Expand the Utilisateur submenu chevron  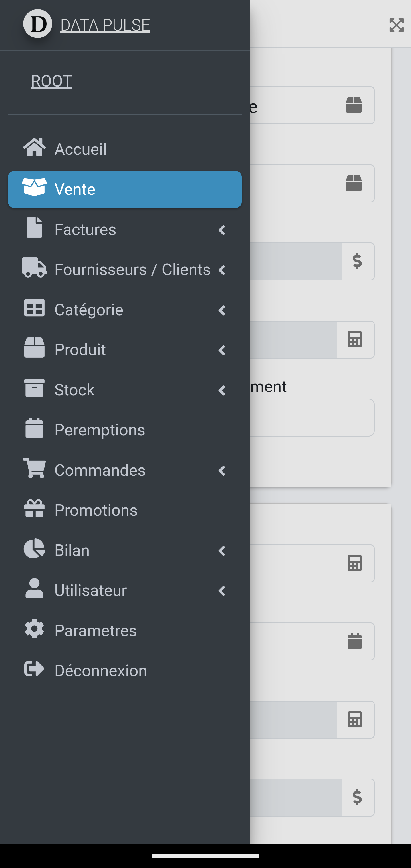pos(222,591)
